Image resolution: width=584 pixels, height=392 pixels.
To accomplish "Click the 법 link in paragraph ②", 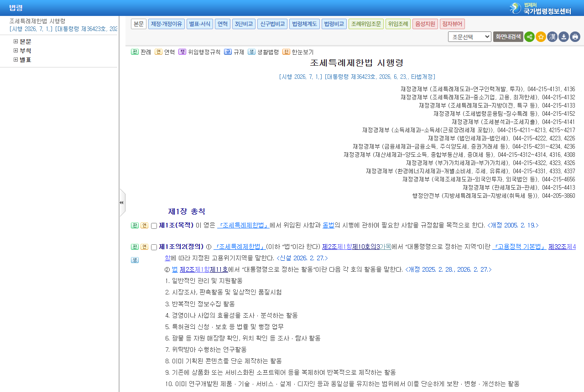I will click(175, 269).
